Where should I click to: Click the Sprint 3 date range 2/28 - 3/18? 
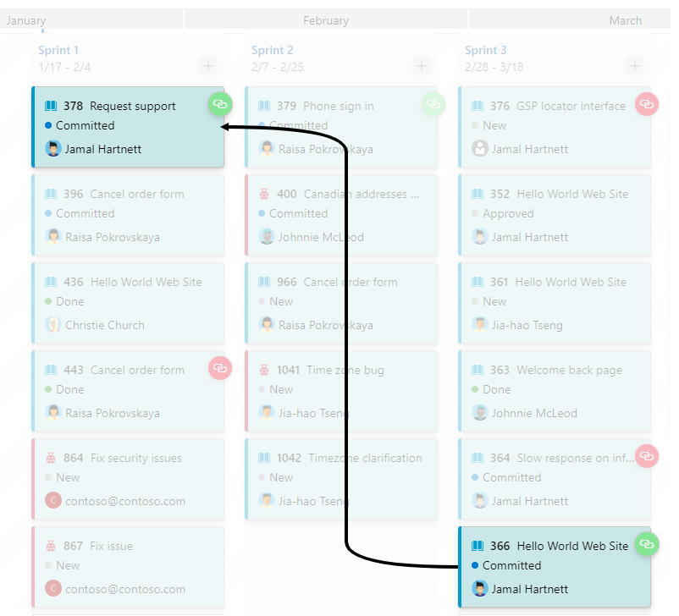(494, 67)
